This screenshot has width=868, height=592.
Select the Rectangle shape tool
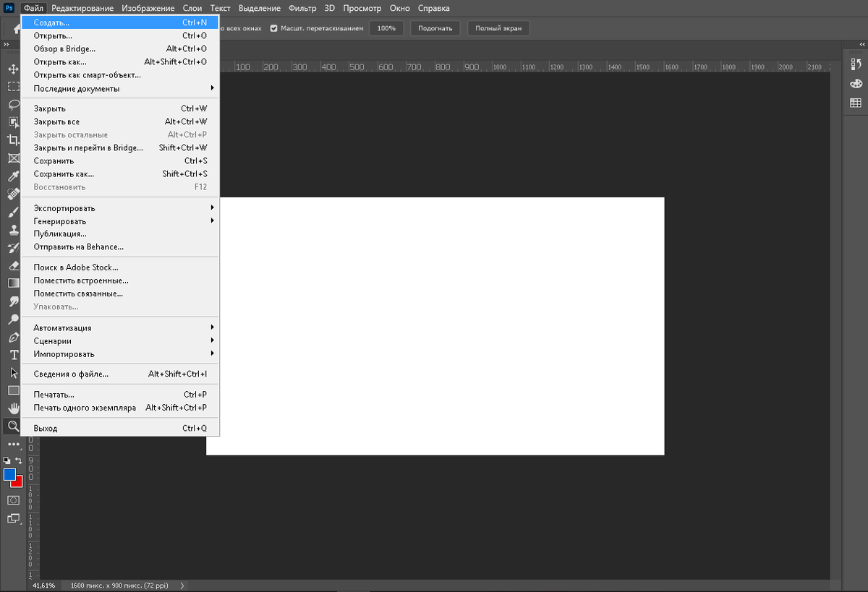pos(13,390)
